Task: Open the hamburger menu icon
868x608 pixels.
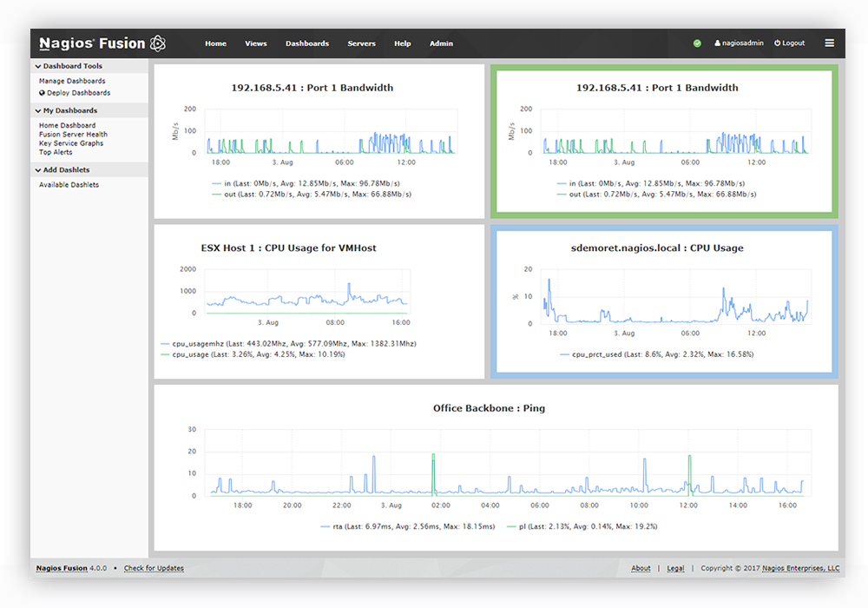Action: point(829,43)
